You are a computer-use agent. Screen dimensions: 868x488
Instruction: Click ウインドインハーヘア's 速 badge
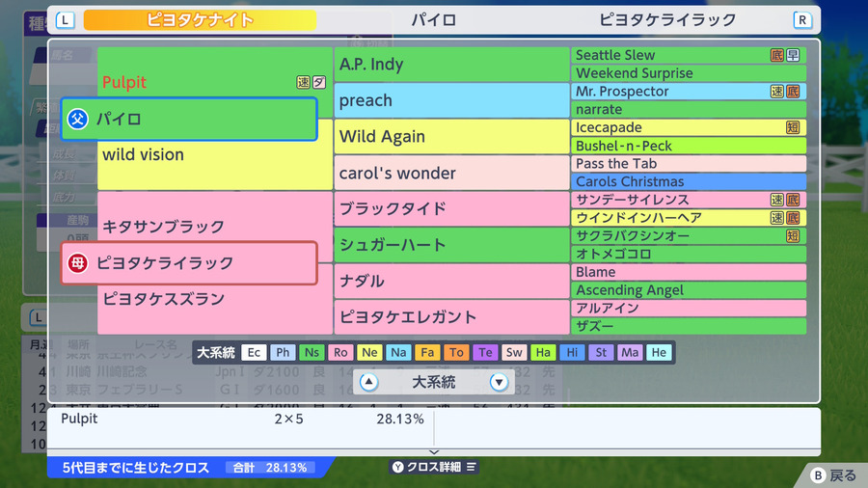pos(777,217)
